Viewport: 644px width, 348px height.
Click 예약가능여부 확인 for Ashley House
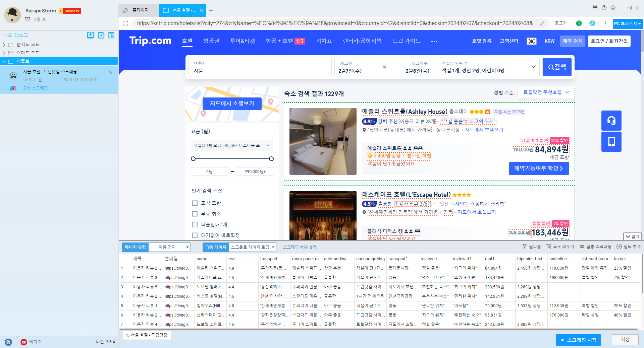[539, 168]
